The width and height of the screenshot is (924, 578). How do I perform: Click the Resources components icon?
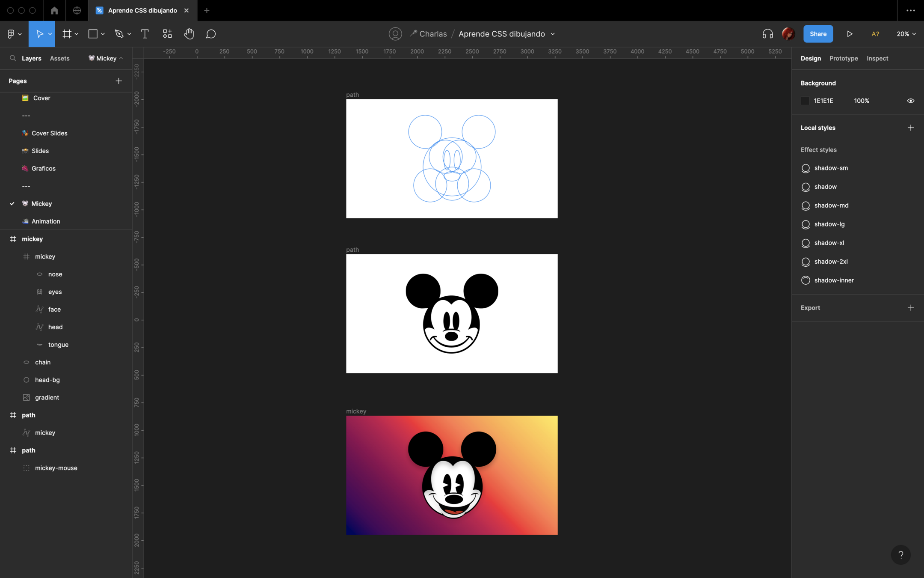point(167,34)
